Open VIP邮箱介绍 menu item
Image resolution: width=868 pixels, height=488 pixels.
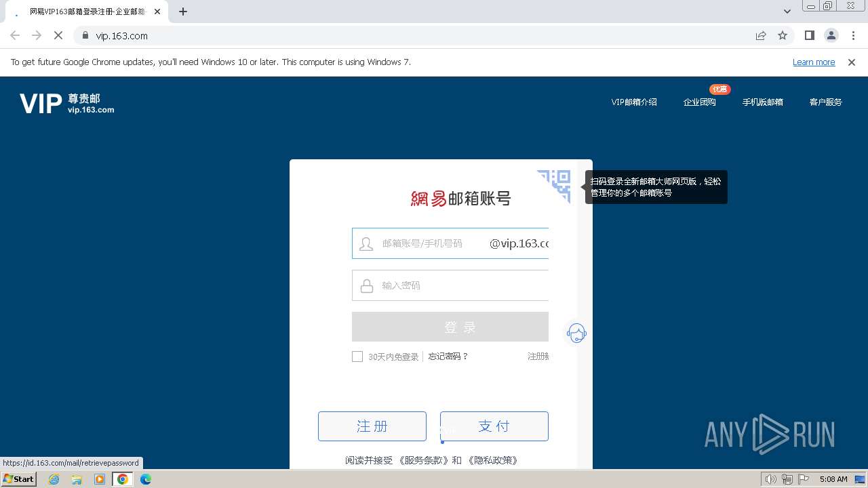click(x=634, y=102)
